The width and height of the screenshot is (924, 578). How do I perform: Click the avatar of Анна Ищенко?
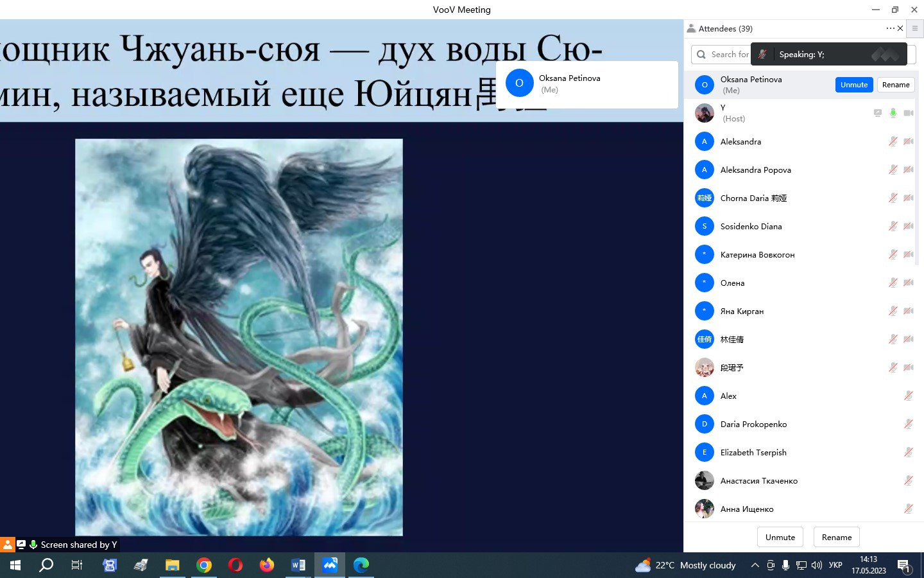[705, 509]
